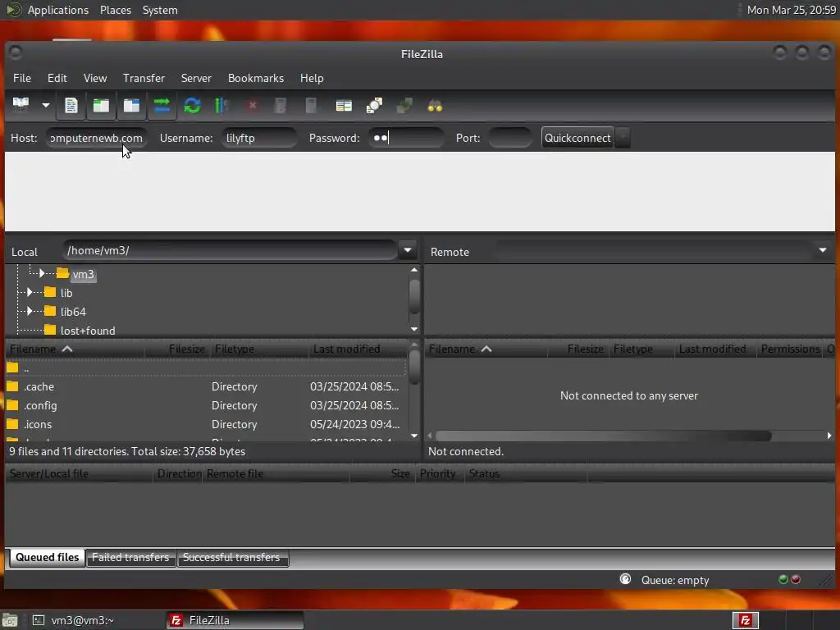Toggle local directory tree icon
Screen dimensions: 840x630
tap(101, 105)
